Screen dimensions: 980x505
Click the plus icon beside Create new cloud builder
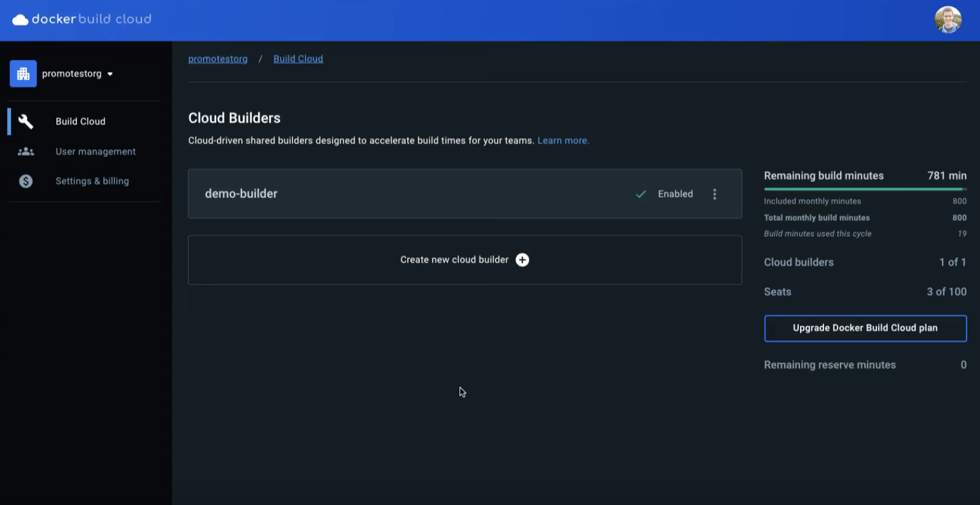pyautogui.click(x=522, y=260)
